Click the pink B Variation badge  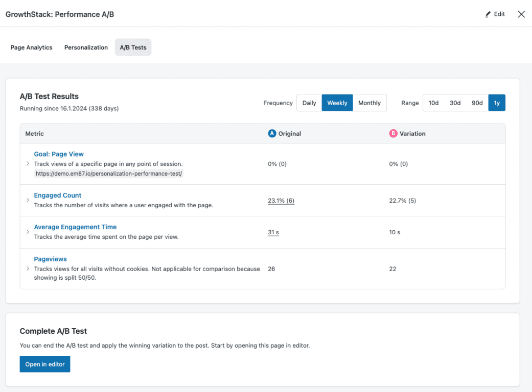[393, 134]
